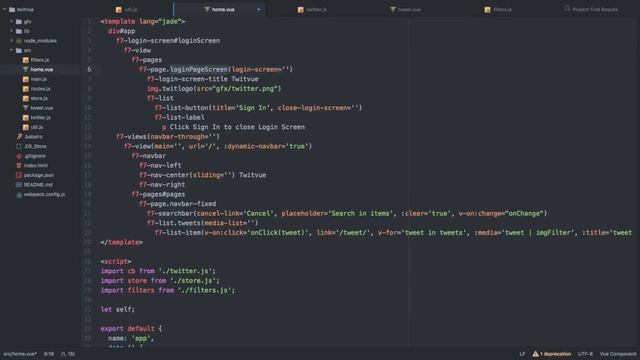Screen dimensions: 640x360
Task: Click the main.js JavaScript file icon
Action: click(x=26, y=79)
